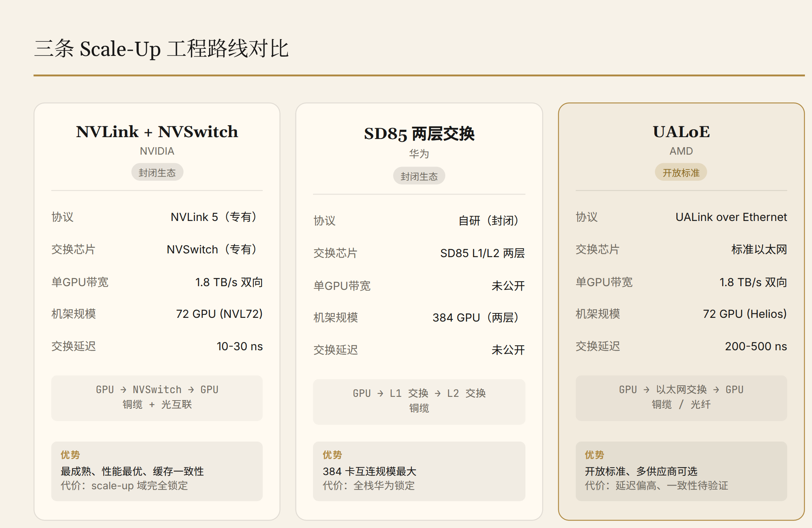The width and height of the screenshot is (812, 528).
Task: Click 最成熟、性能最优、缓存一致性 advantage text
Action: coord(132,471)
